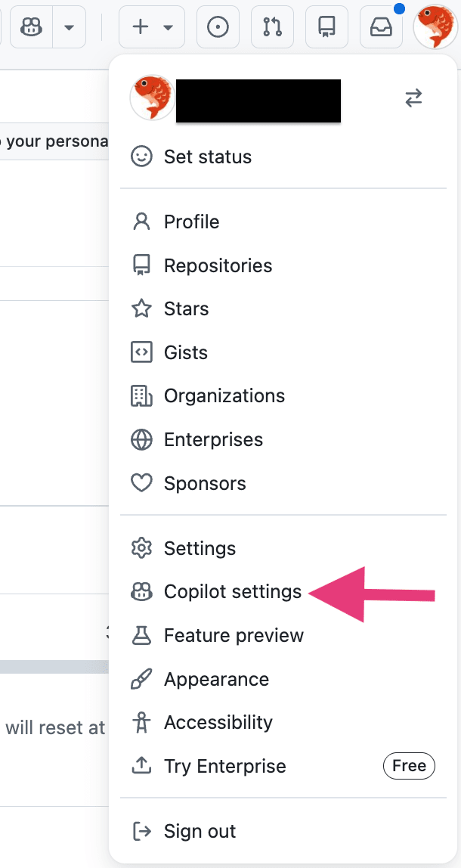Click the Feature preview beaker icon
The height and width of the screenshot is (868, 461).
tap(141, 636)
